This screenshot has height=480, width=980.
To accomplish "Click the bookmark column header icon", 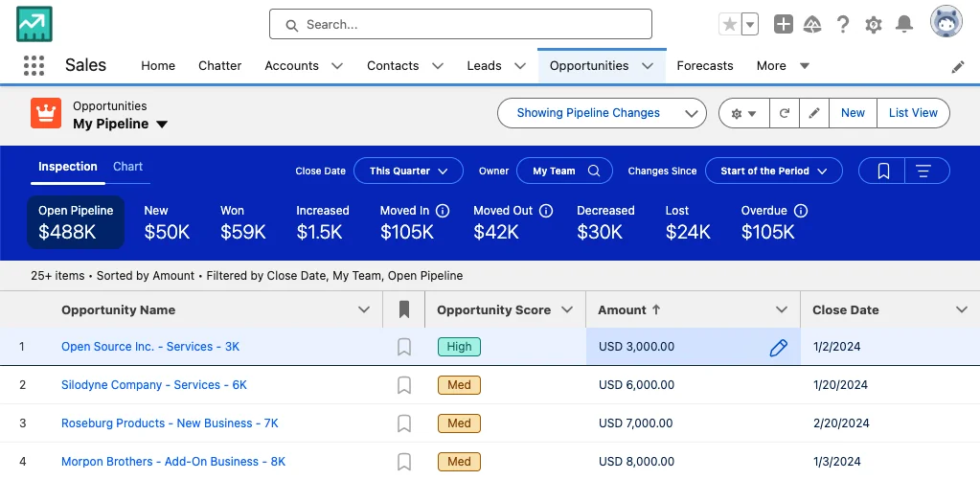I will click(403, 309).
